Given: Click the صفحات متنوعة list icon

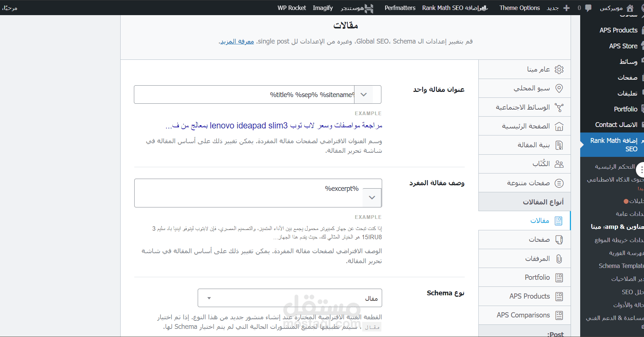Looking at the screenshot, I should (x=559, y=183).
